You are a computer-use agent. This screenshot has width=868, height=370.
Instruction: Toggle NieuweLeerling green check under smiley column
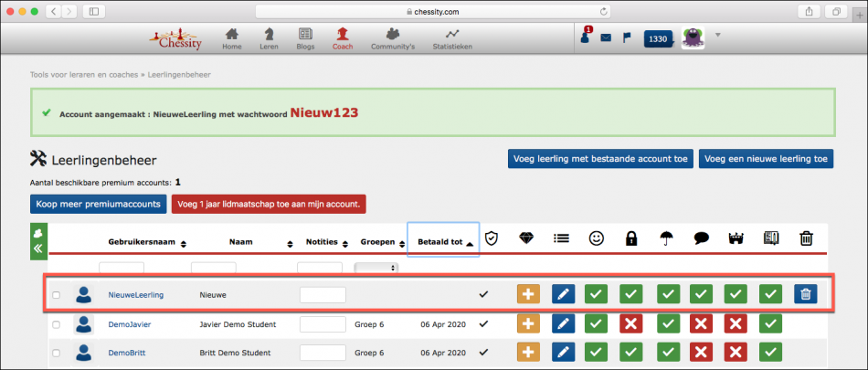pos(597,295)
